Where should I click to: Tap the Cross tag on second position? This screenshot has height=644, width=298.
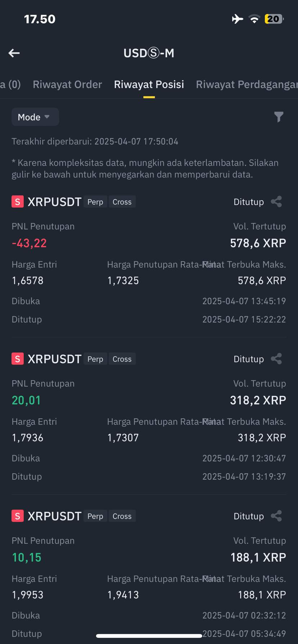(122, 359)
